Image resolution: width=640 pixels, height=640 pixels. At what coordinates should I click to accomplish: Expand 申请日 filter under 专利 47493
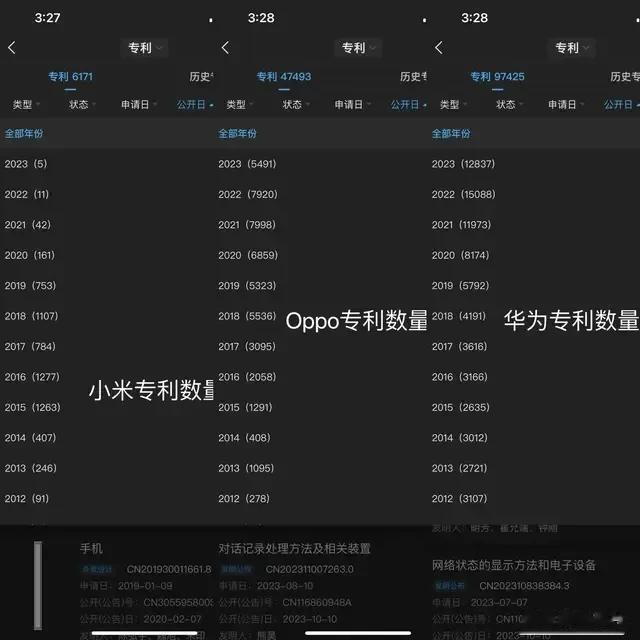pos(353,104)
